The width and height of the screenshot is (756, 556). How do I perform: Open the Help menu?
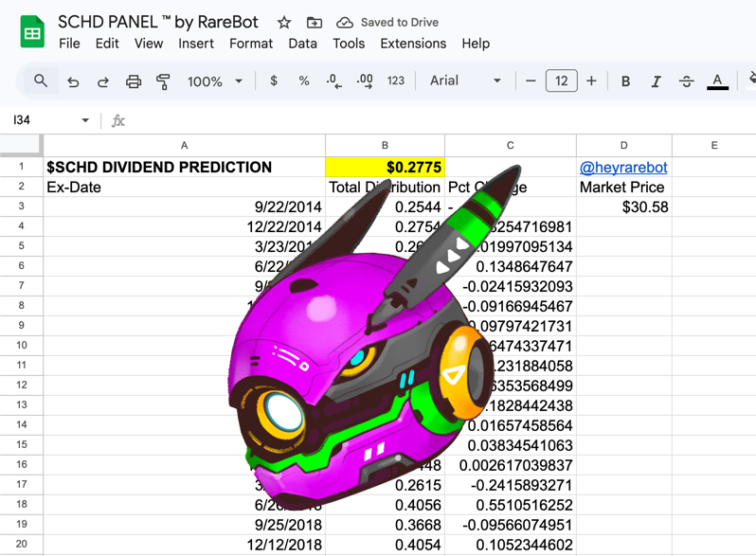(476, 44)
